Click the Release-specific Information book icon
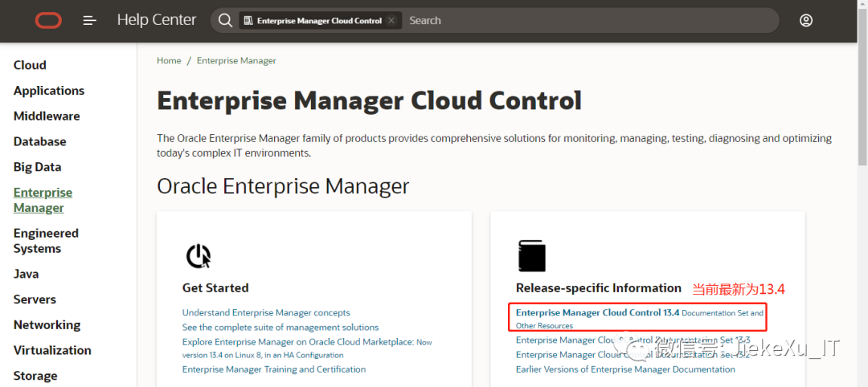The width and height of the screenshot is (868, 387). pyautogui.click(x=531, y=255)
